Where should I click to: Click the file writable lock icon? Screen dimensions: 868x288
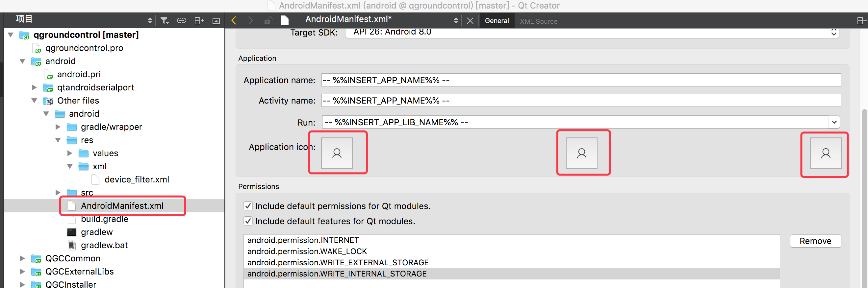pos(268,20)
